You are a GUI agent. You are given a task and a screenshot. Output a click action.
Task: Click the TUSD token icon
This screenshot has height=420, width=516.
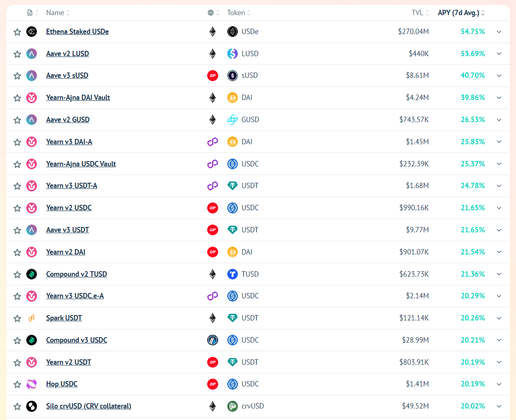(x=233, y=274)
